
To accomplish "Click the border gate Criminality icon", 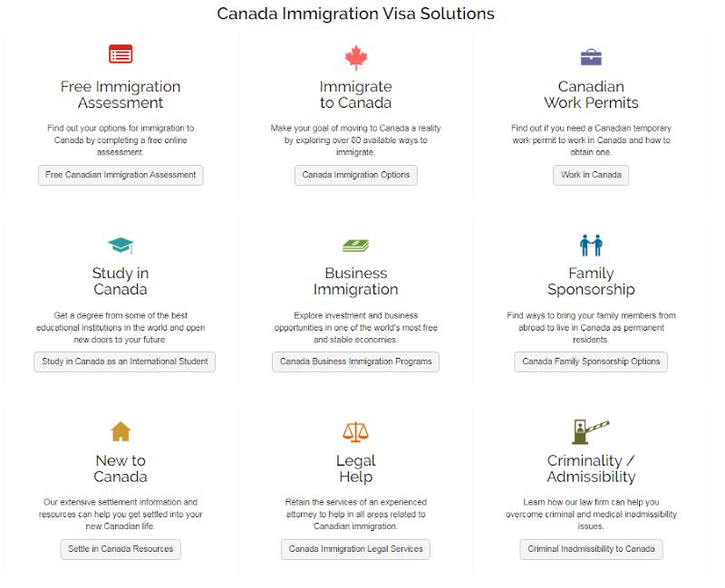I will click(x=591, y=431).
